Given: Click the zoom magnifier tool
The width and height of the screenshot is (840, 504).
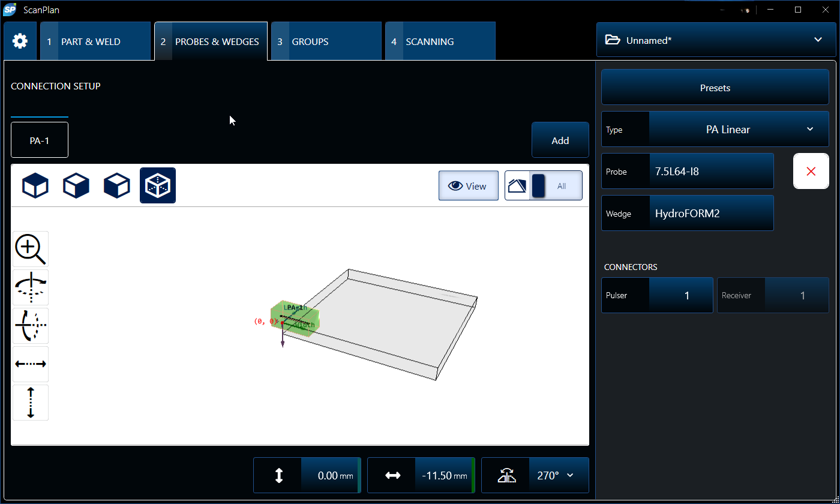Looking at the screenshot, I should [x=31, y=249].
